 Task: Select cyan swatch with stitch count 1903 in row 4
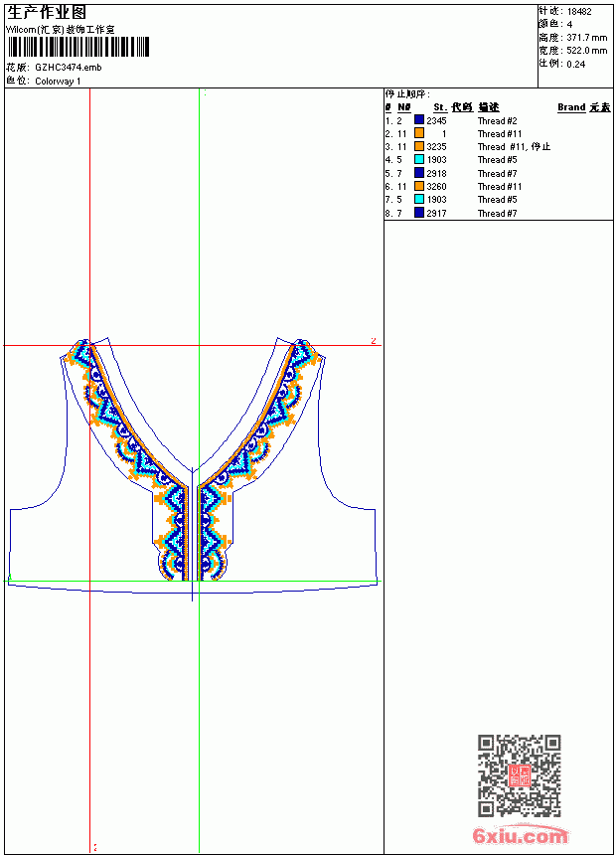point(418,159)
